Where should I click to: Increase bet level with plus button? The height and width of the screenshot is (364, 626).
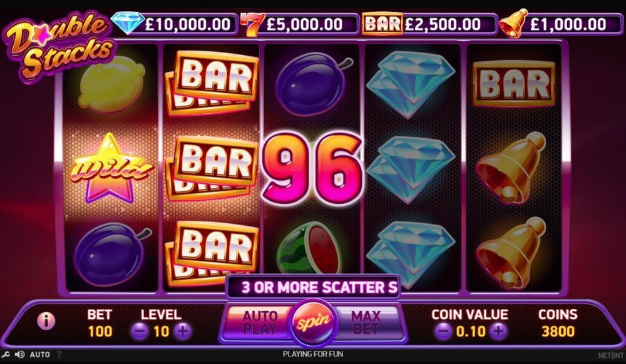point(183,331)
